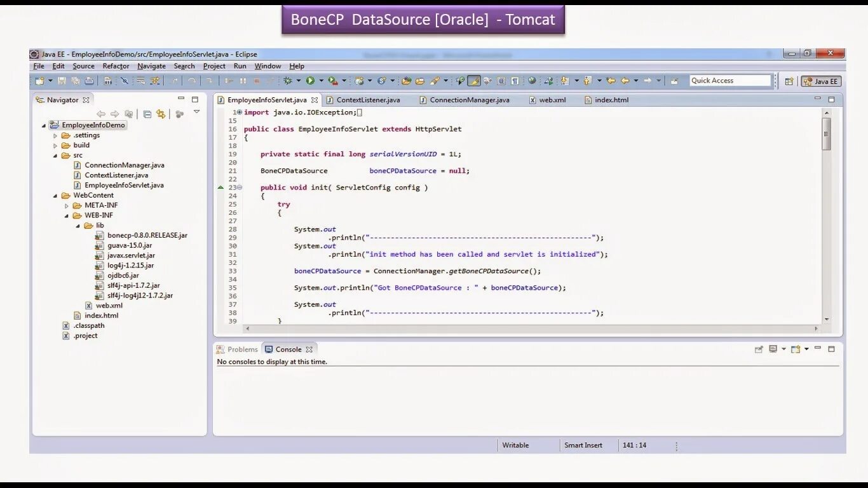
Task: Click the New file toolbar icon
Action: tap(39, 81)
